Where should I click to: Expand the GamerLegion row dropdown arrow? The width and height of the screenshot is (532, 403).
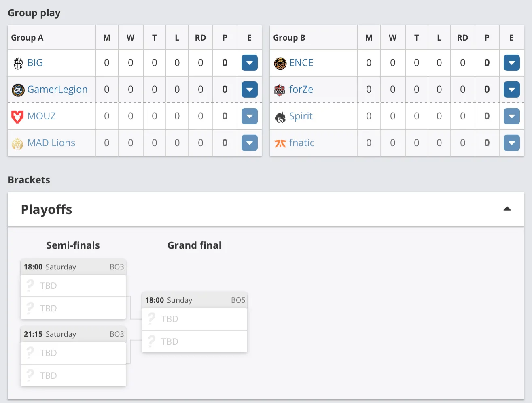click(x=250, y=90)
